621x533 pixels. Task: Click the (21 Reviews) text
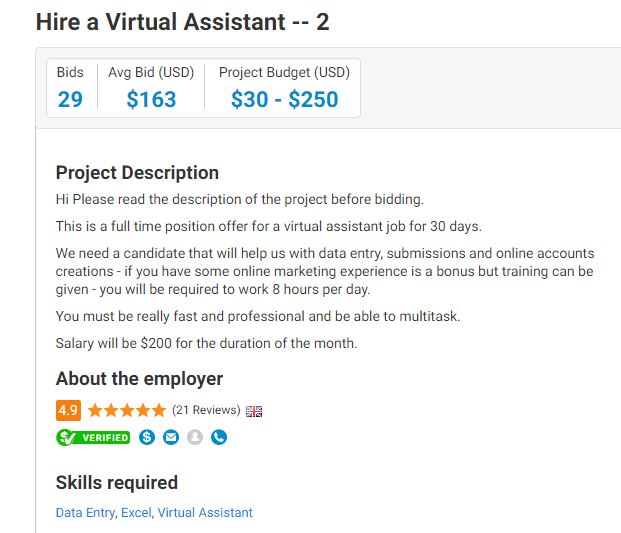pos(206,410)
